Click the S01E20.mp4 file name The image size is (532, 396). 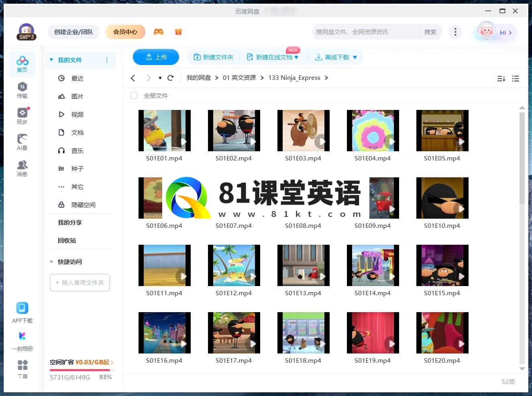[442, 361]
